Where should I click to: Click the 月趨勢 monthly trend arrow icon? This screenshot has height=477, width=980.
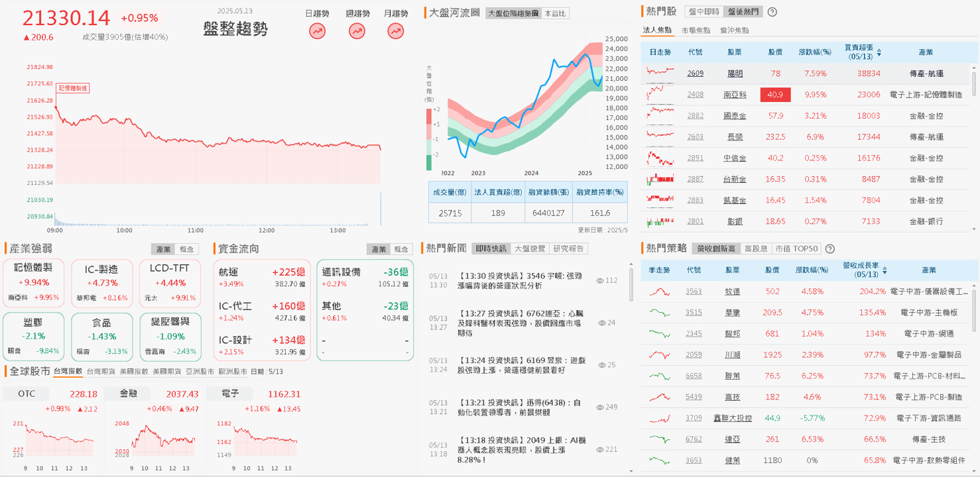click(396, 30)
